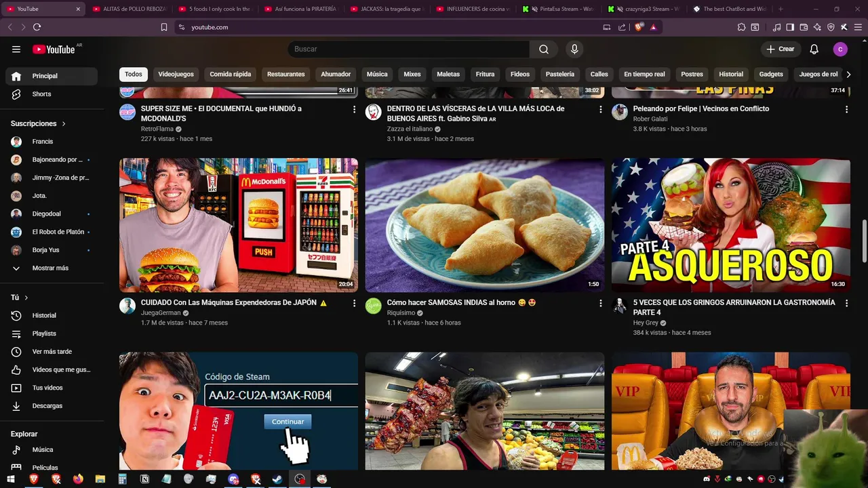This screenshot has height=488, width=868.
Task: Open options for Peleando por Felipe video
Action: pyautogui.click(x=846, y=109)
